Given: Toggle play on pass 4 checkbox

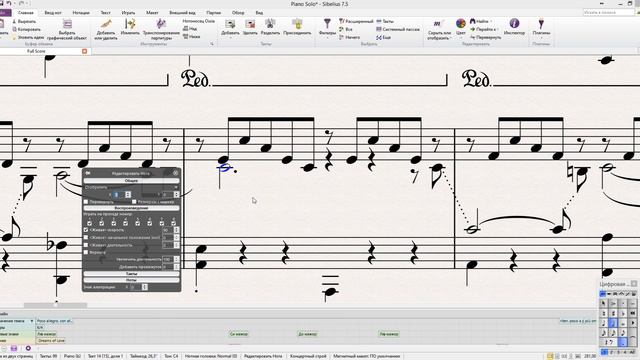Looking at the screenshot, I should (125, 223).
